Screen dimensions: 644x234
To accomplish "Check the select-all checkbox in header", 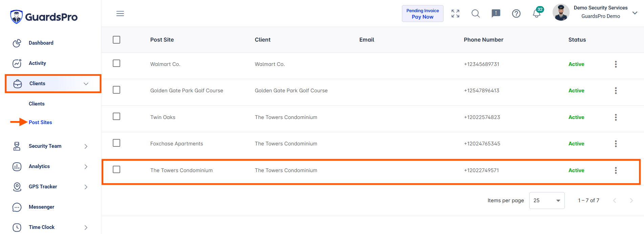I will click(116, 40).
